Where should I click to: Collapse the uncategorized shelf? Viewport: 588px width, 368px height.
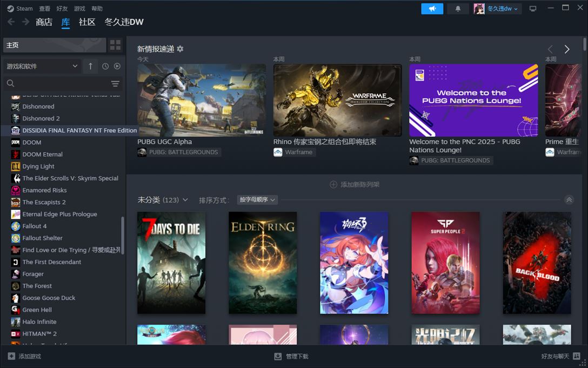[x=569, y=200]
